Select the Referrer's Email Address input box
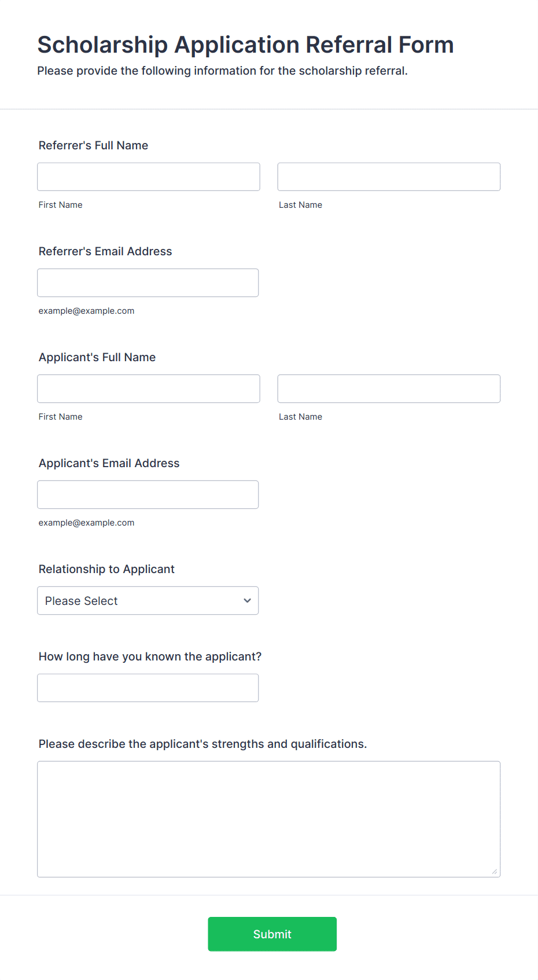The height and width of the screenshot is (980, 538). (x=148, y=282)
